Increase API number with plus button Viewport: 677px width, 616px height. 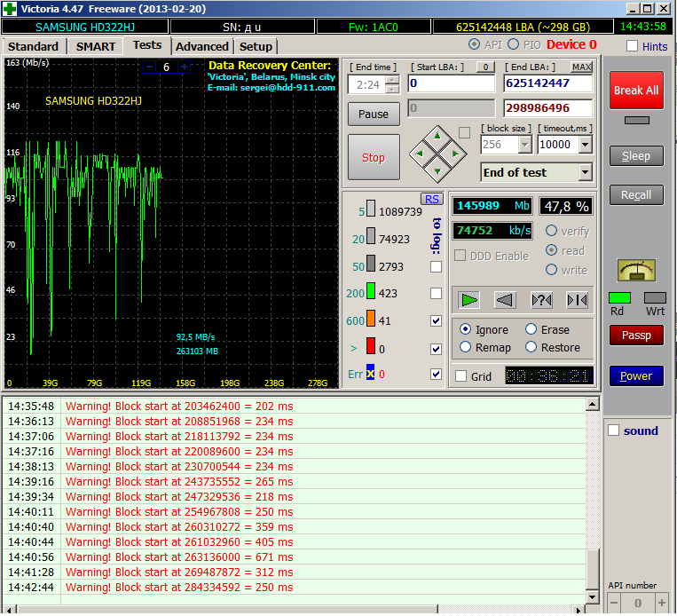pyautogui.click(x=661, y=603)
